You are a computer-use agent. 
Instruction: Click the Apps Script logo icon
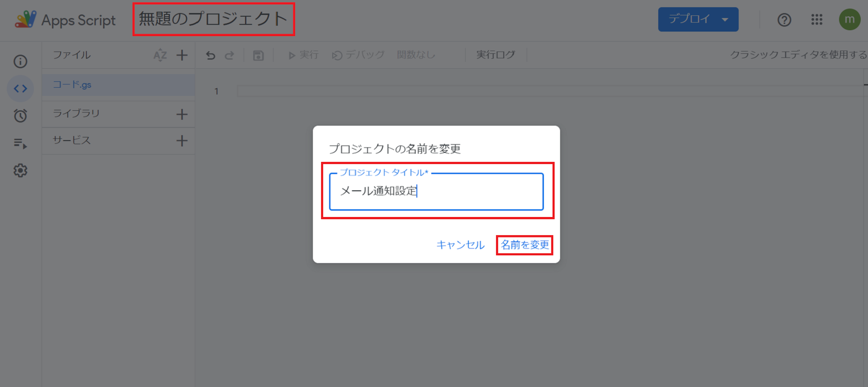[25, 19]
